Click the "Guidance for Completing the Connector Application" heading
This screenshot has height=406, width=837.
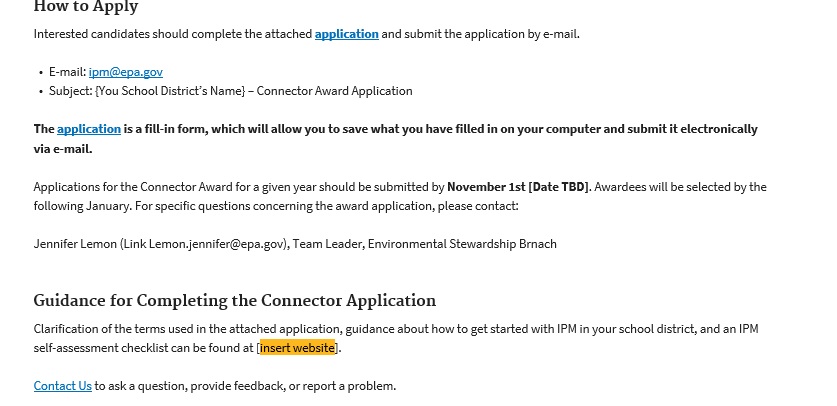pos(234,301)
